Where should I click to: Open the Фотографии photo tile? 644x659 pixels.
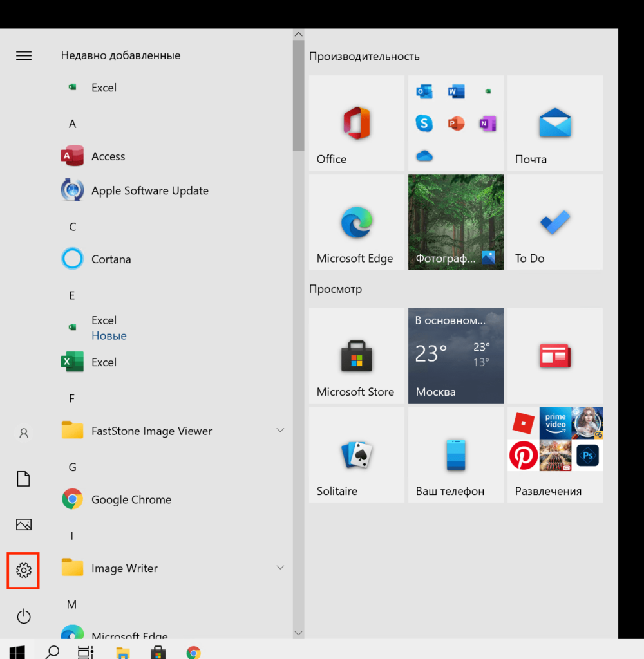[456, 222]
